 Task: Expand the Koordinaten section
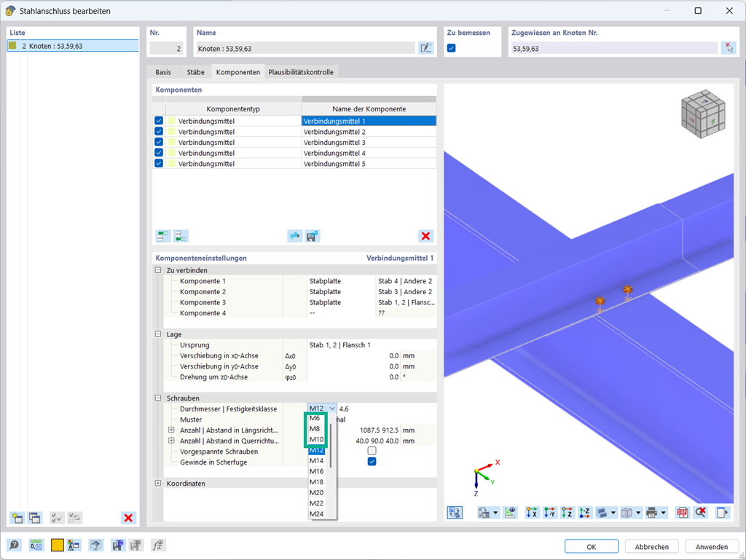click(x=158, y=483)
